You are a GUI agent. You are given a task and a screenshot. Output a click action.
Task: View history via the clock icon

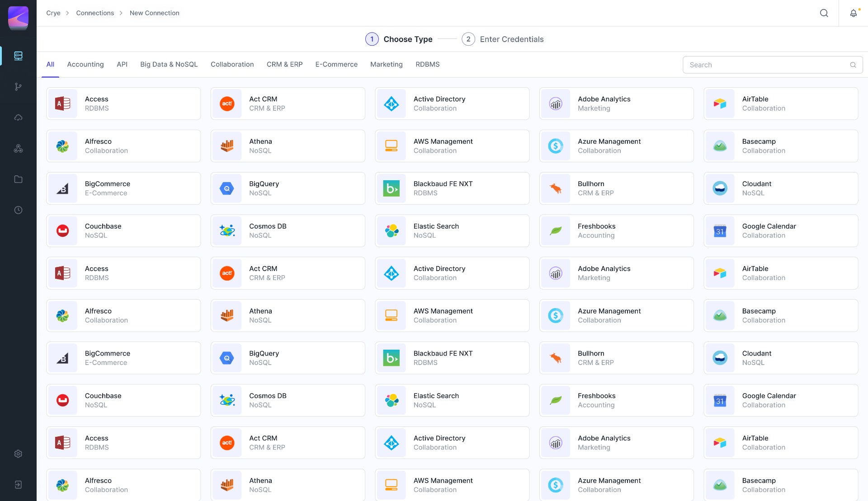coord(18,210)
